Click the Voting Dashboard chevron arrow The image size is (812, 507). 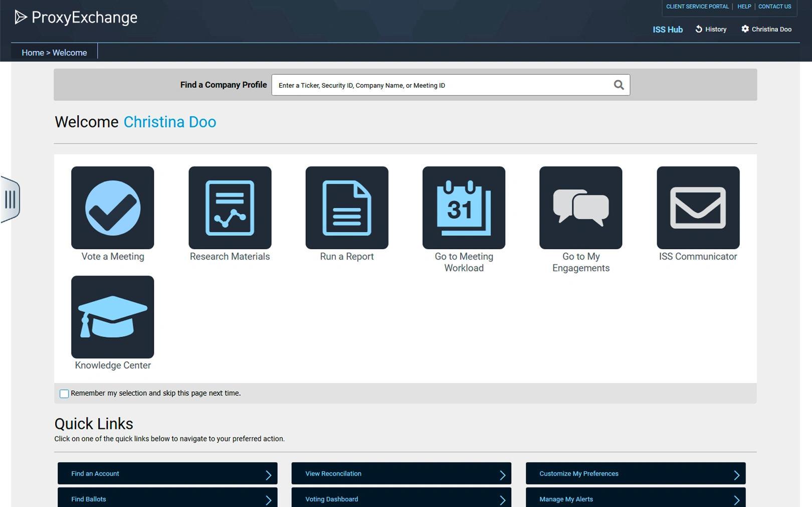pos(503,500)
